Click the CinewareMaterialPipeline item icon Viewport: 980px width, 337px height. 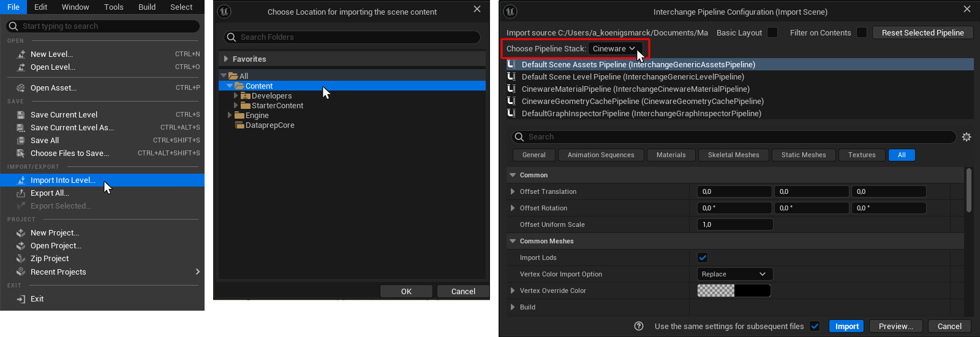(511, 89)
